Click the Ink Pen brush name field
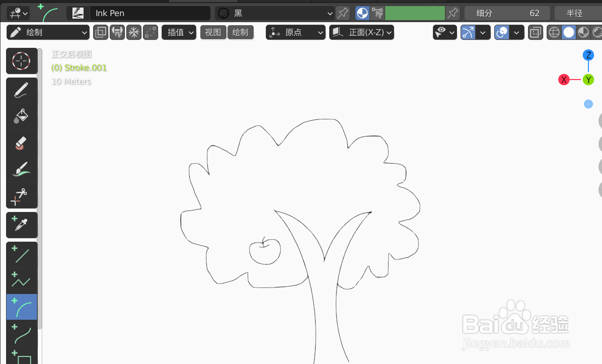 pos(150,13)
